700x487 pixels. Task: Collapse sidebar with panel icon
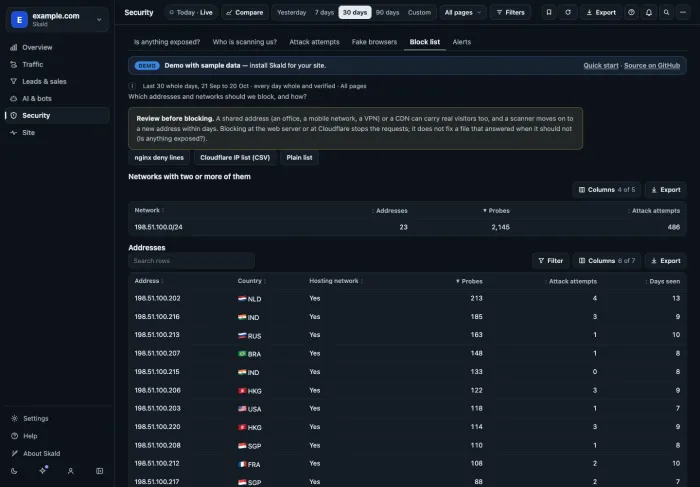pyautogui.click(x=100, y=471)
